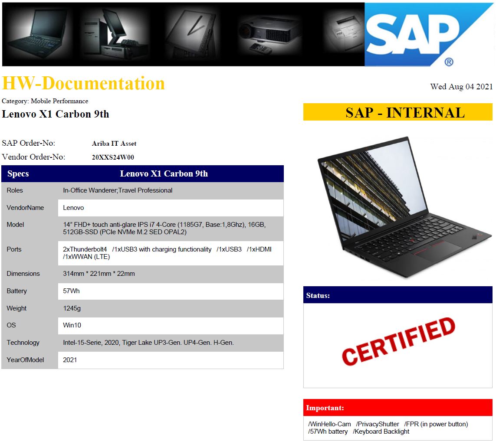Click the 314mm * 221mm * 22mm value
Image resolution: width=496 pixels, height=448 pixels.
pyautogui.click(x=99, y=274)
